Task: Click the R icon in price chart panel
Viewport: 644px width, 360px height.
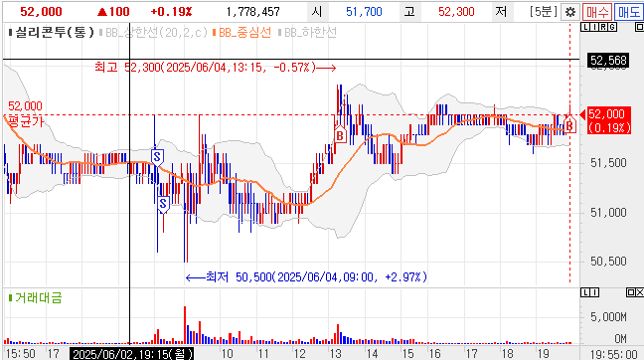Action: click(603, 27)
